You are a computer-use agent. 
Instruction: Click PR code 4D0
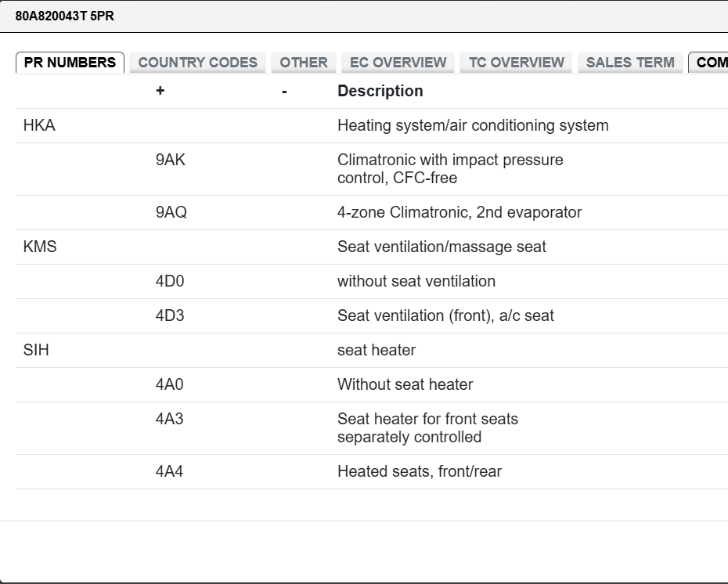point(170,281)
